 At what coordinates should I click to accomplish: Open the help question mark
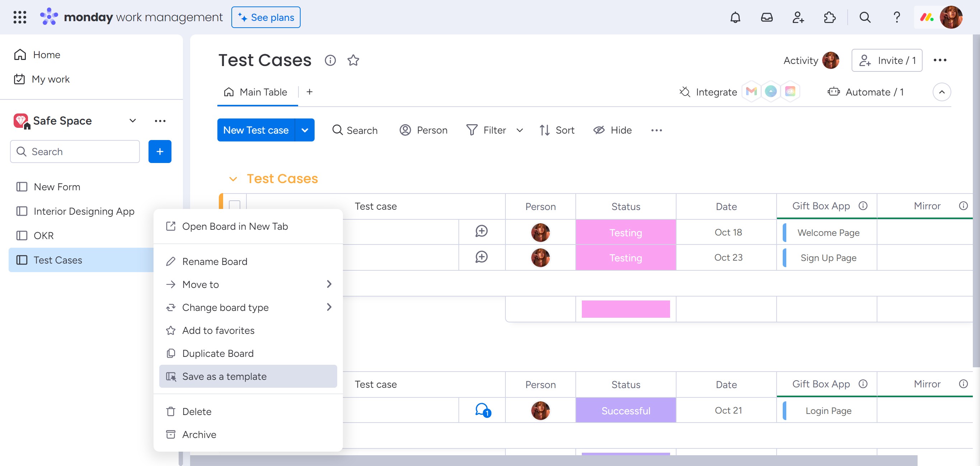coord(896,17)
